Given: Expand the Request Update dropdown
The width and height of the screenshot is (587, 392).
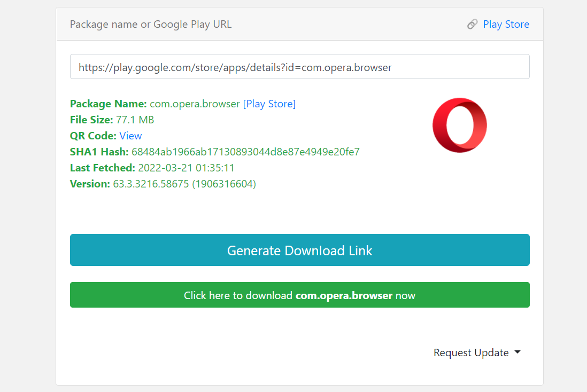Looking at the screenshot, I should point(471,352).
